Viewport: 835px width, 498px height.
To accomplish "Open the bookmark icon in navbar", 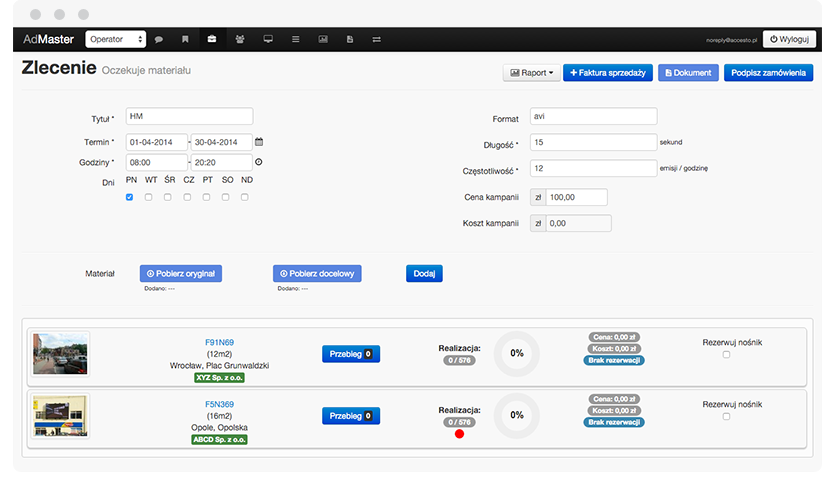I will pos(185,39).
